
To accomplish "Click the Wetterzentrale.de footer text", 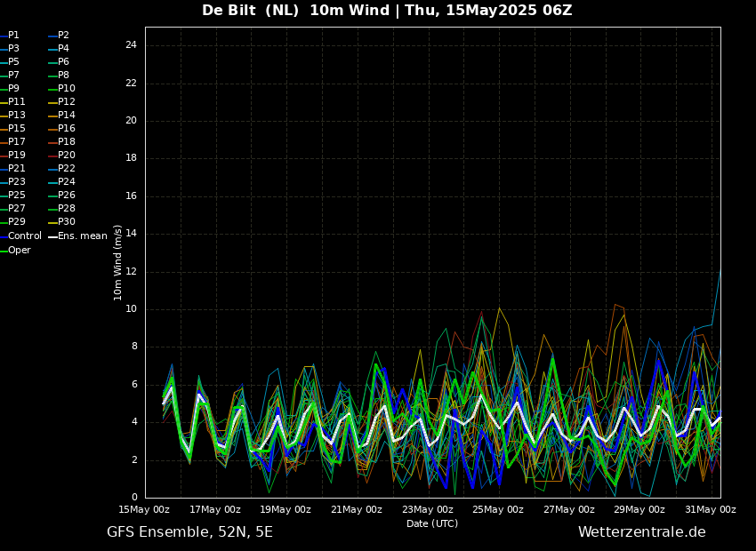I will tap(641, 532).
